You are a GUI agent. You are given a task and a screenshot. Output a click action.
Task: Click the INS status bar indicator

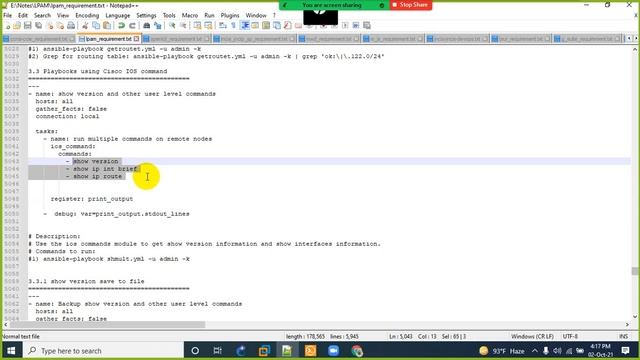click(x=623, y=336)
